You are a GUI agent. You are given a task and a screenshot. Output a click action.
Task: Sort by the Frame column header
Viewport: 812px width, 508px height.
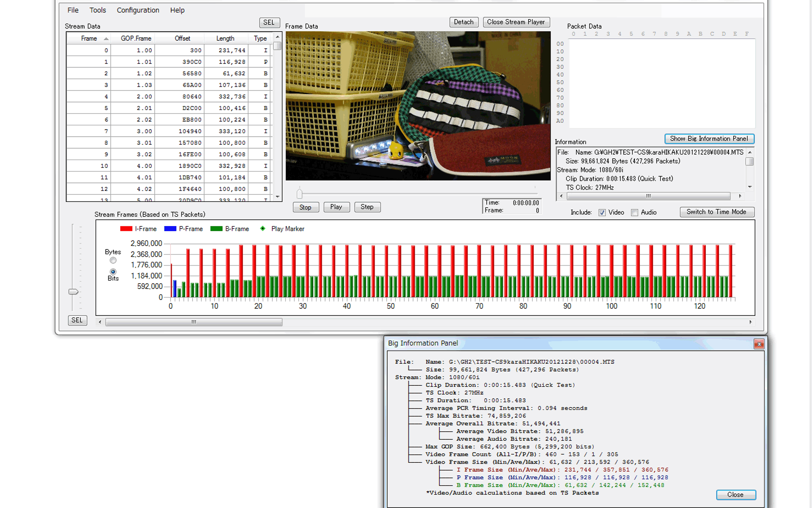tap(89, 39)
